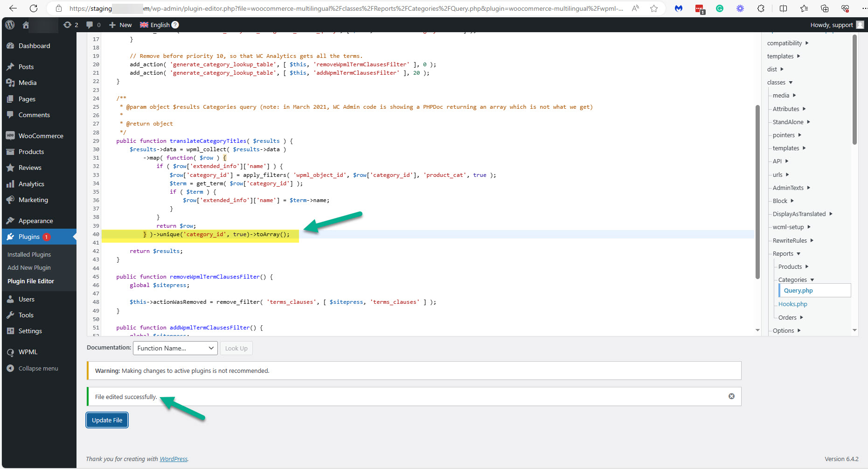Expand StandAlone folder

792,122
